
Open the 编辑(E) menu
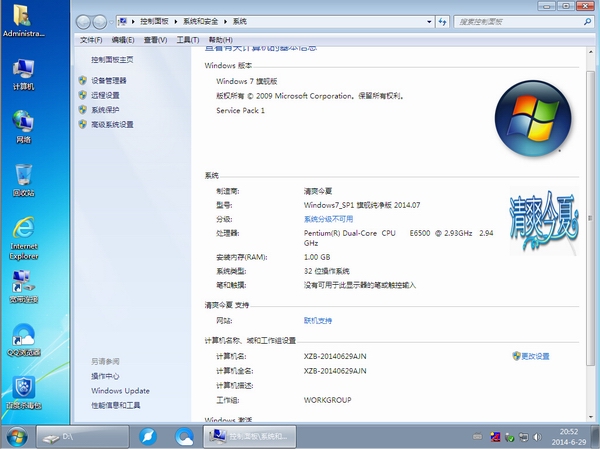pyautogui.click(x=123, y=40)
